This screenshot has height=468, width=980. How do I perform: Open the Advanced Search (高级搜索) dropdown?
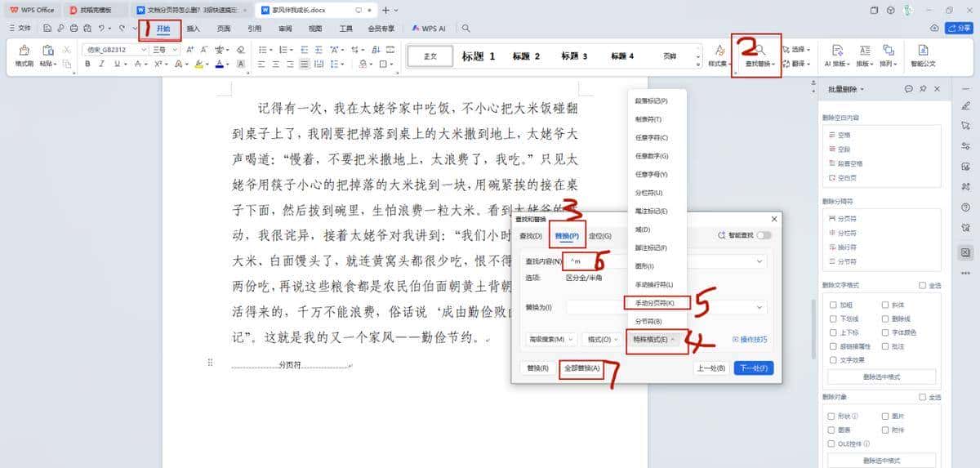pos(551,339)
